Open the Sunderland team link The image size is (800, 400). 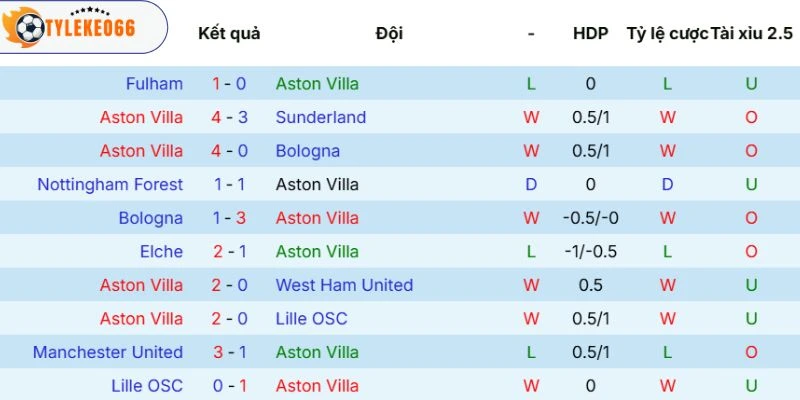click(x=321, y=117)
